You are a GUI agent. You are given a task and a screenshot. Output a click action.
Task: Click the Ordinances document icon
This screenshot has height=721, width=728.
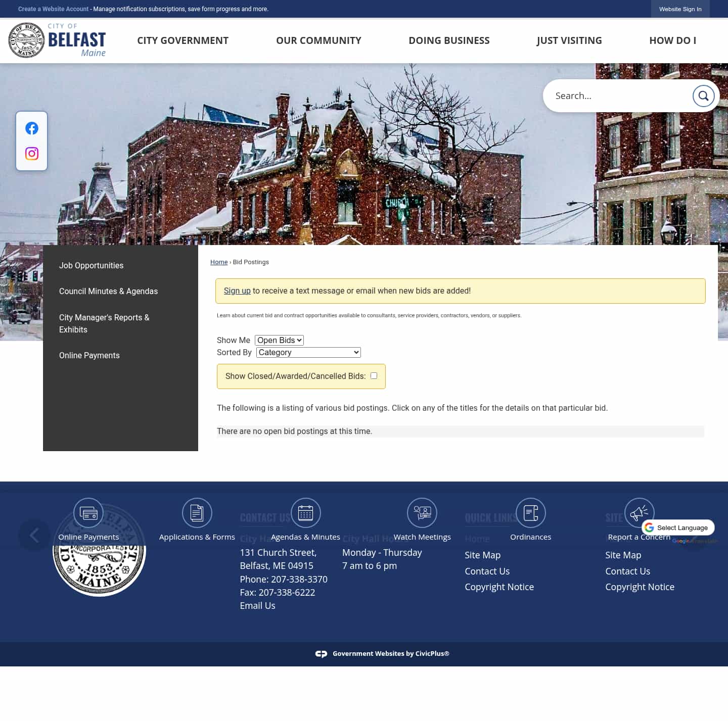pyautogui.click(x=530, y=512)
